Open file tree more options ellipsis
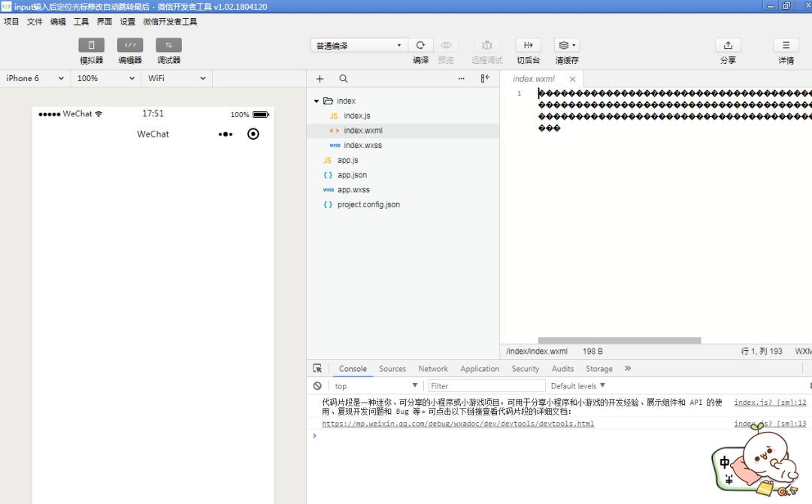 pos(462,79)
